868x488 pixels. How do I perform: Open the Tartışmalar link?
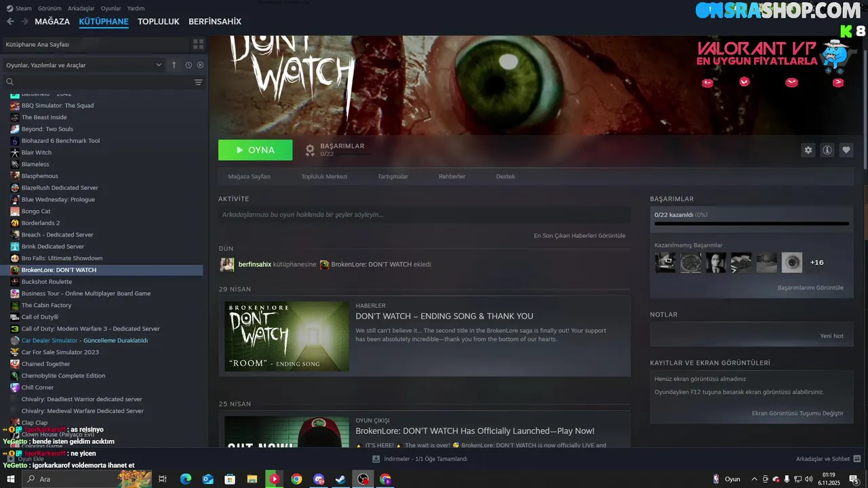(393, 176)
